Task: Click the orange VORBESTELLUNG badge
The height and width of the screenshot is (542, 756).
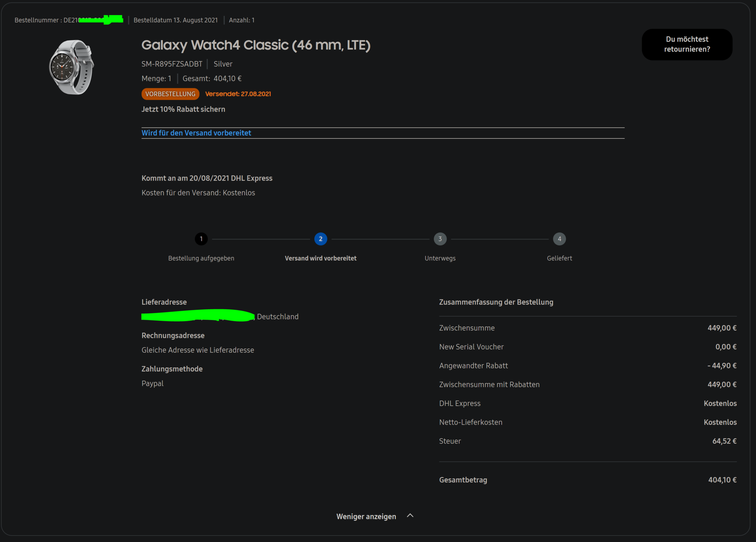Action: click(170, 94)
